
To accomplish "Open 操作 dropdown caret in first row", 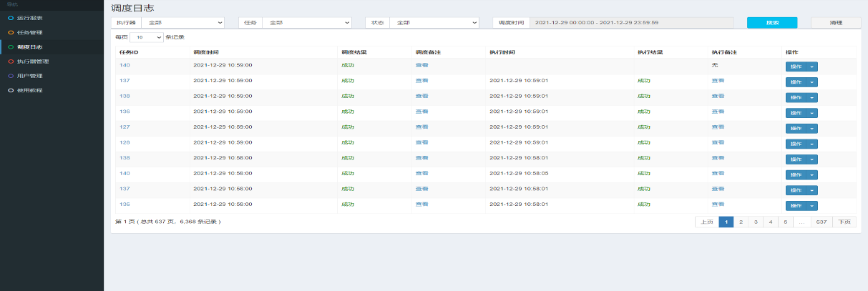I will (x=812, y=66).
